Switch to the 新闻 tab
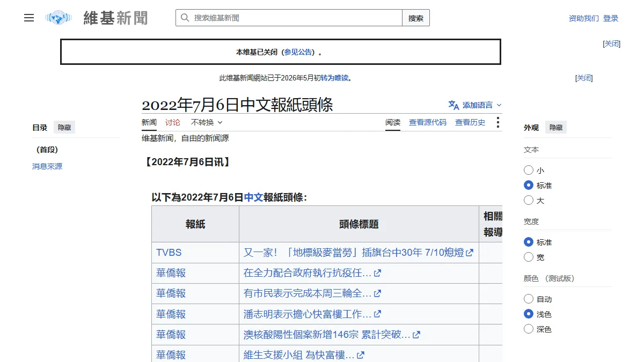Image resolution: width=644 pixels, height=362 pixels. 149,122
